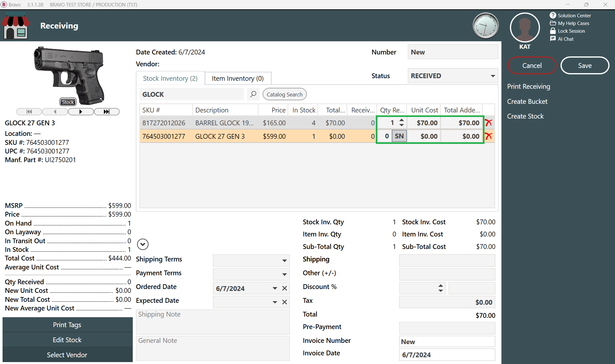The width and height of the screenshot is (615, 364).
Task: Sort by SKU # column header
Action: tap(166, 110)
